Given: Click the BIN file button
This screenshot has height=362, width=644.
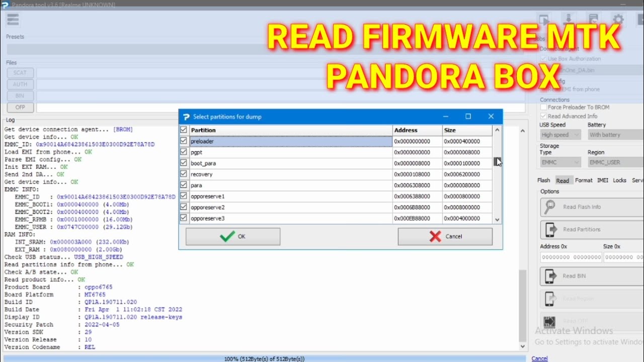Looking at the screenshot, I should 20,96.
